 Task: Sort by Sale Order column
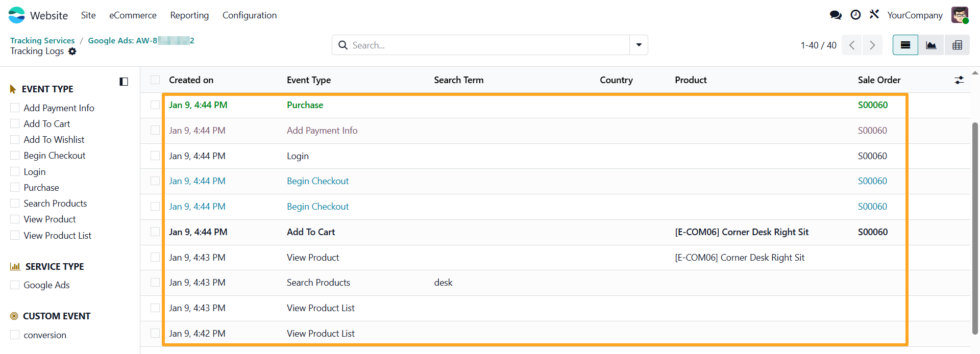point(879,80)
